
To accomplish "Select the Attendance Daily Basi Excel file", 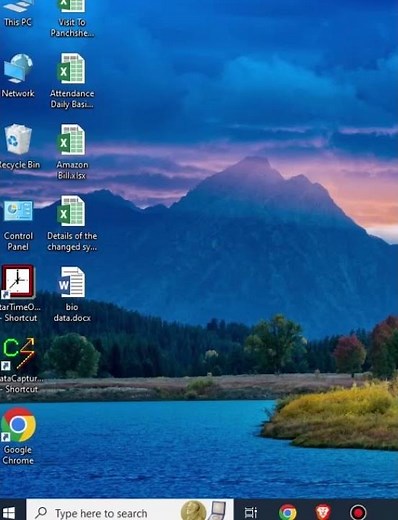I will 72,81.
